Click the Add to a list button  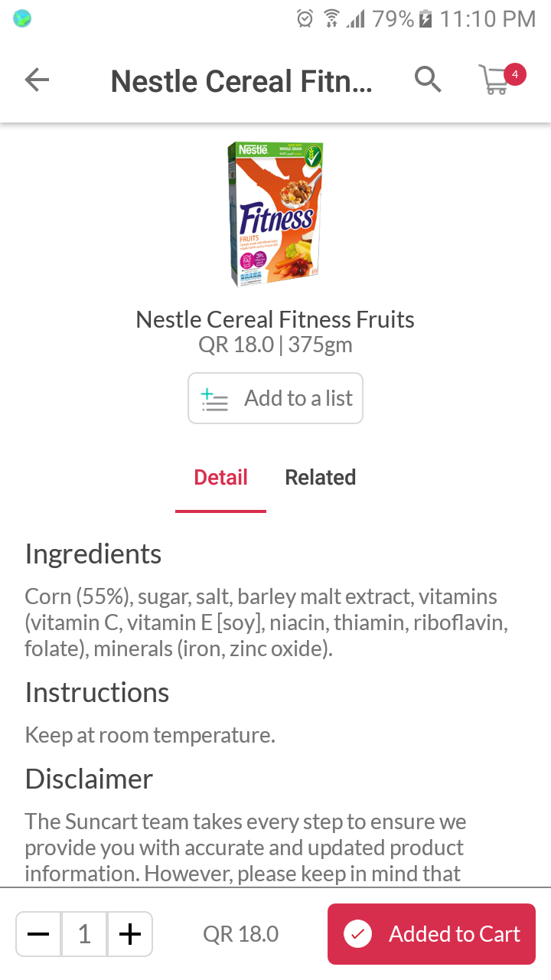coord(275,398)
